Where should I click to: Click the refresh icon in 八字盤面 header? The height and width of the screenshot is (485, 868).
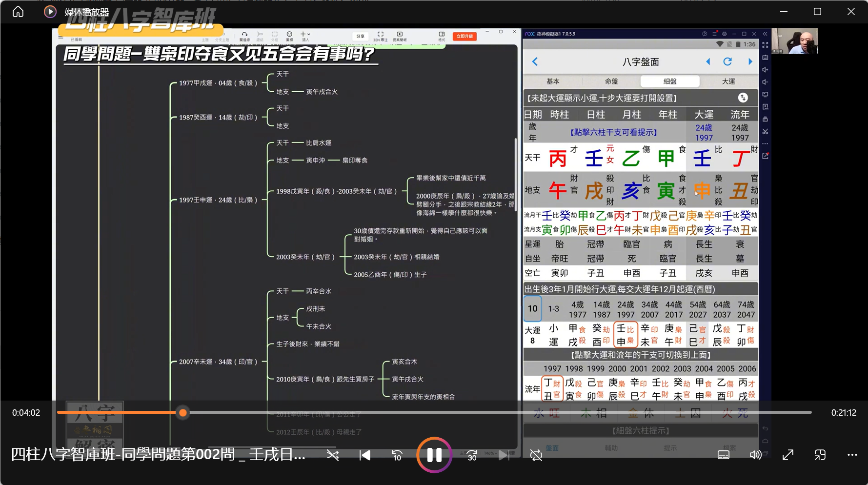(727, 61)
